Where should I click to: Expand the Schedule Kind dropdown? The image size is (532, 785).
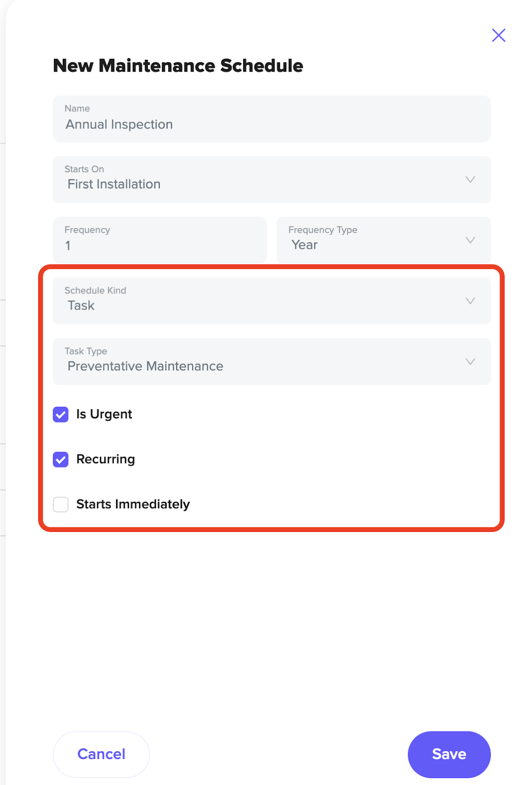coord(272,301)
